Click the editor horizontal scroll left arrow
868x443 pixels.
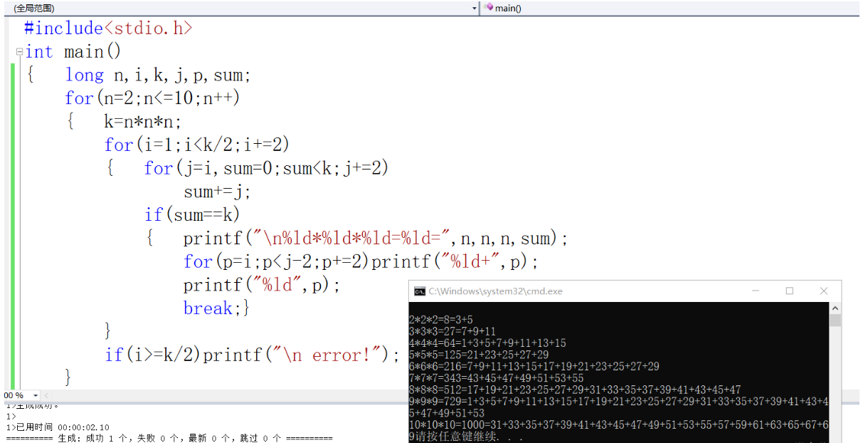[47, 395]
